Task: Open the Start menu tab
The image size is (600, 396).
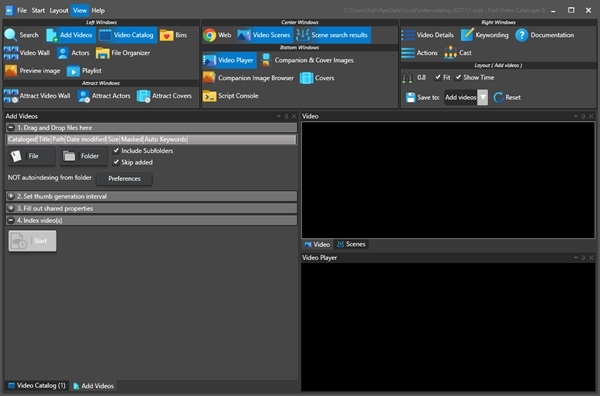Action: (38, 11)
